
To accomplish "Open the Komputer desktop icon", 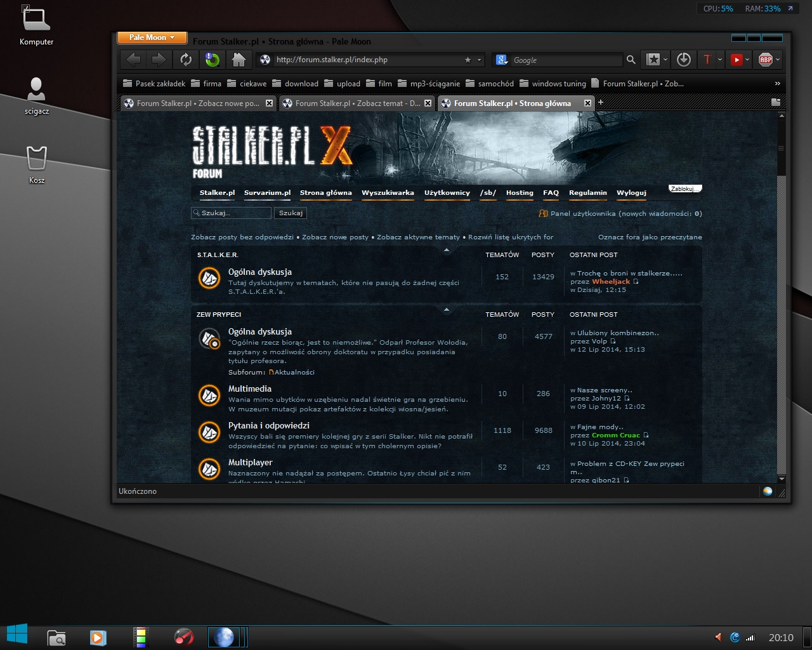I will click(x=36, y=27).
